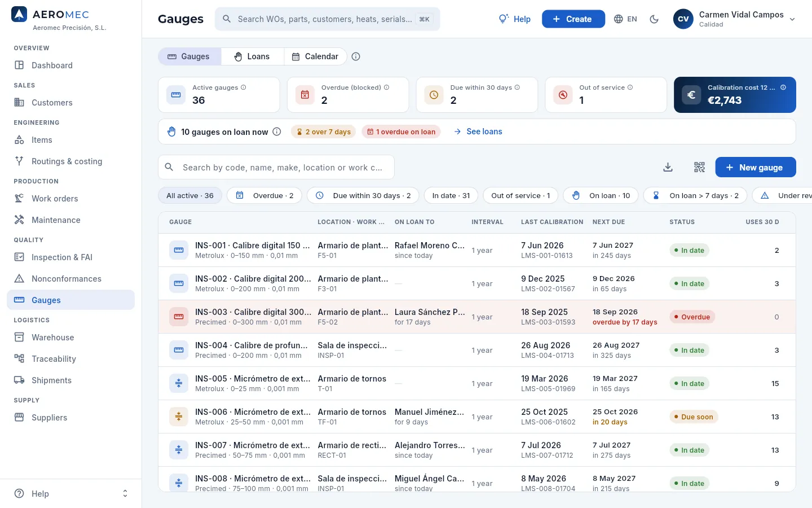Switch to the Calendar tab

[x=315, y=56]
